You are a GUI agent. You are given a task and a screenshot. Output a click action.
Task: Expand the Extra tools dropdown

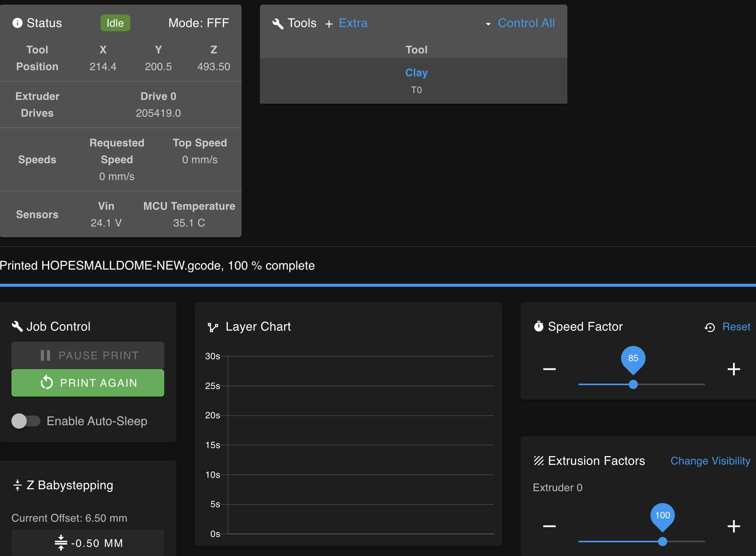(353, 24)
